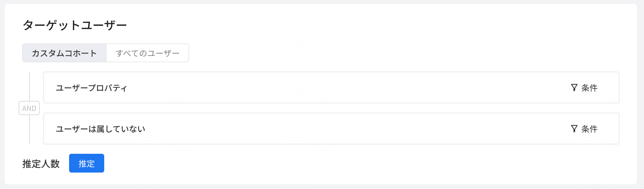Click the filter funnel icon for ユーザーは属していない
644x189 pixels.
pyautogui.click(x=574, y=129)
